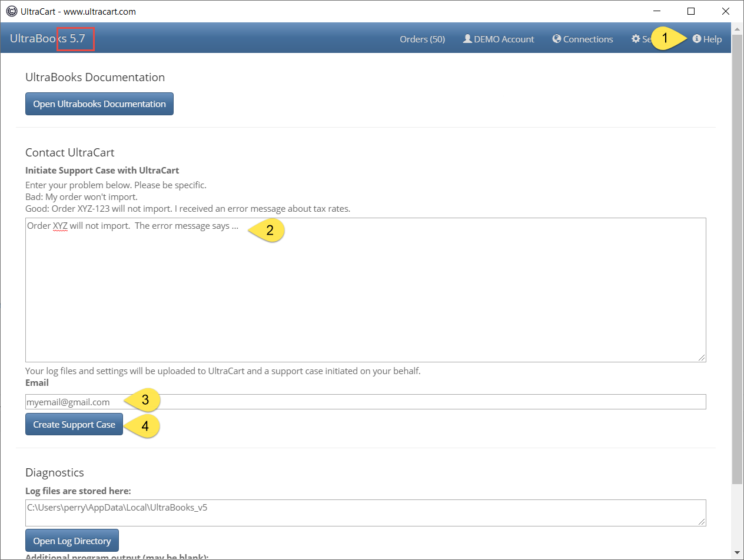Minimize the UltraCart window
This screenshot has width=744, height=560.
coord(656,11)
